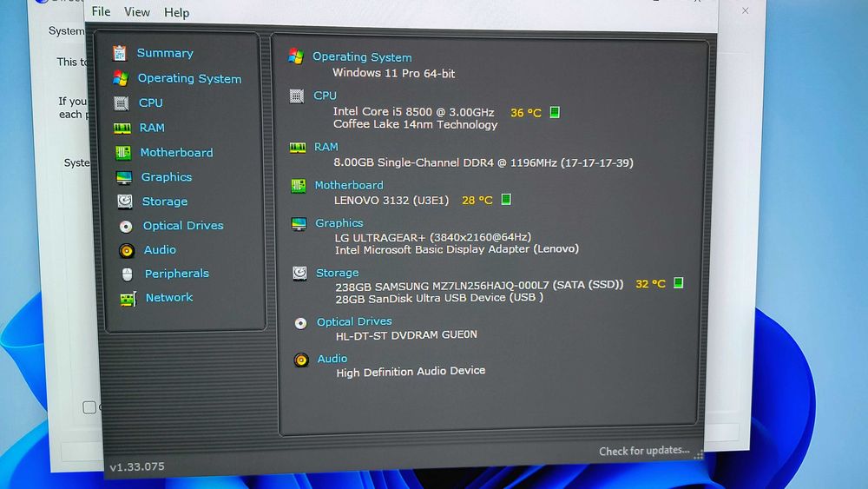Click the High Definition Audio Device text
868x489 pixels.
click(x=411, y=372)
